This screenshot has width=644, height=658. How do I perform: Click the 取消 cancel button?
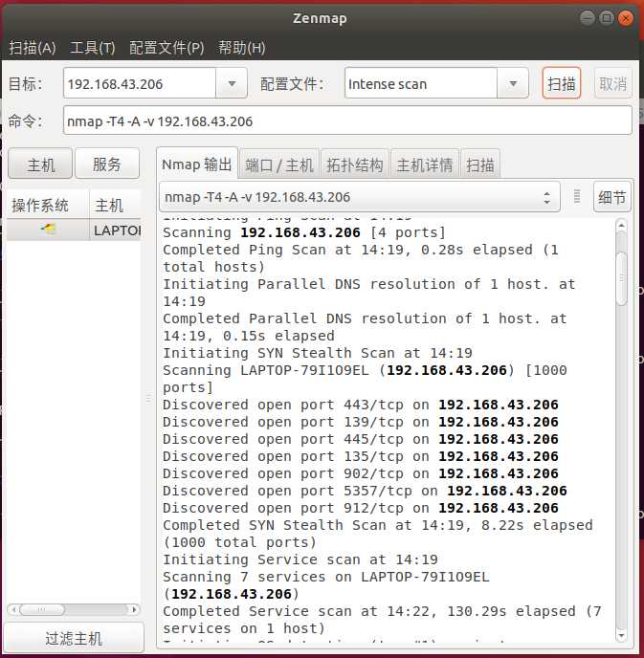pyautogui.click(x=613, y=83)
